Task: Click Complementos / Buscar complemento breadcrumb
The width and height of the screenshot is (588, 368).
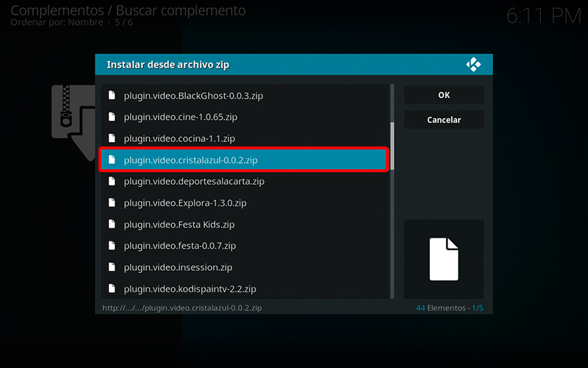Action: (128, 10)
